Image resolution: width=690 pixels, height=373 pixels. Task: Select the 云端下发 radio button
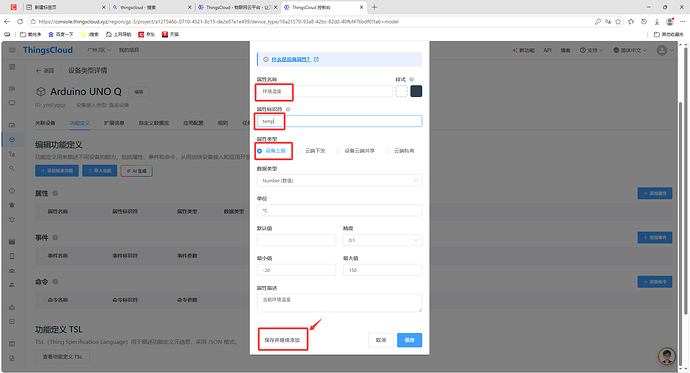(x=299, y=151)
